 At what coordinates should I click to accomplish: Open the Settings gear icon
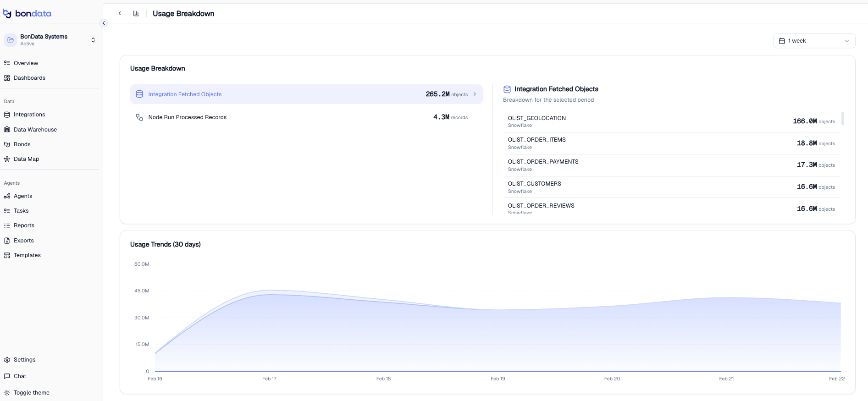tap(7, 360)
